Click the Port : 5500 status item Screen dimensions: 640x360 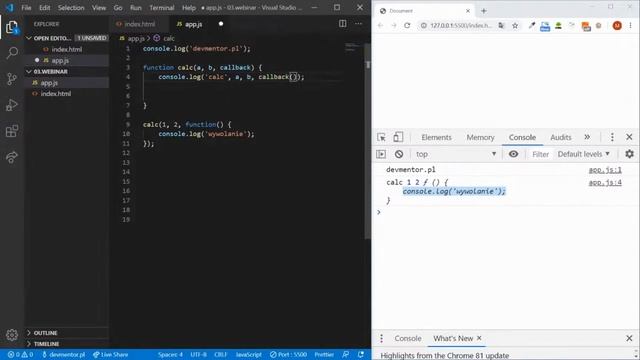(288, 354)
